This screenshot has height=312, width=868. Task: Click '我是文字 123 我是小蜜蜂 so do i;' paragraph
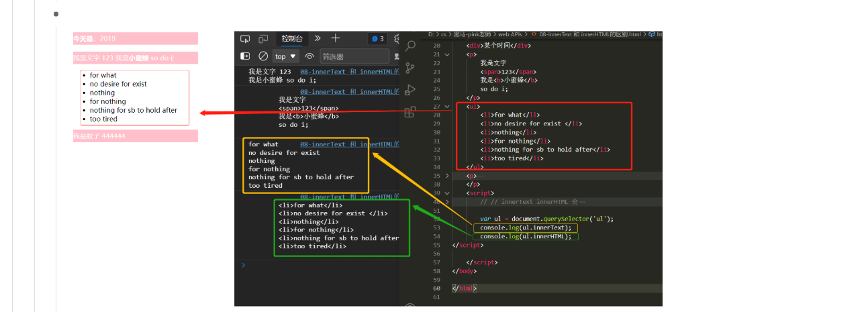click(136, 58)
